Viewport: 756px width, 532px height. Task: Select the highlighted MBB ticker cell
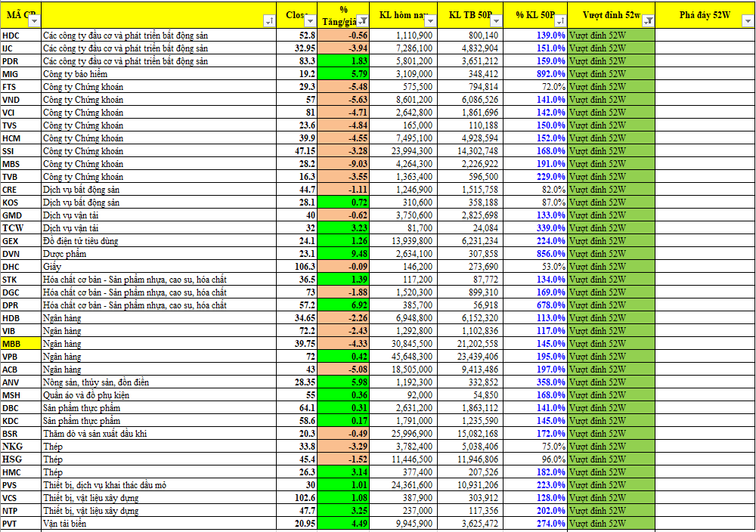(20, 344)
